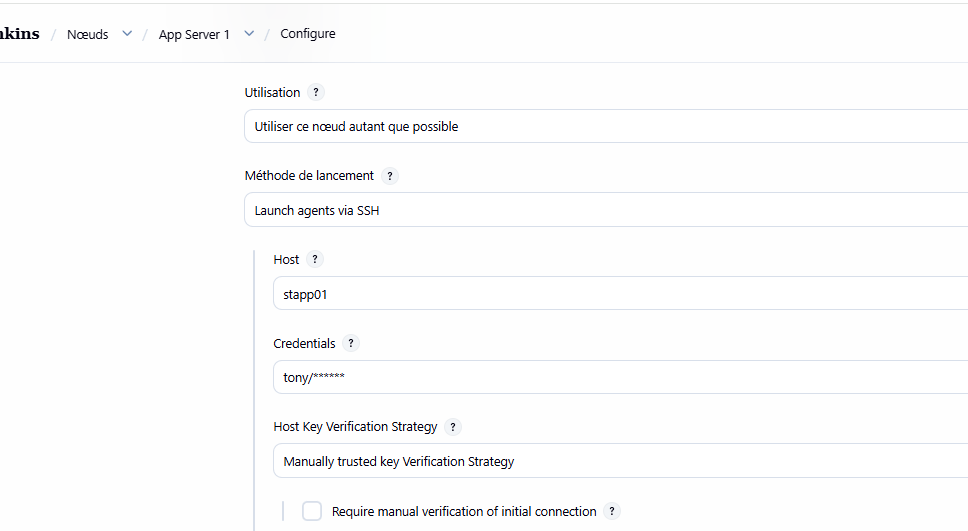Screen dimensions: 968x531
Task: Open Host Key Verification Strategy help
Action: 453,427
